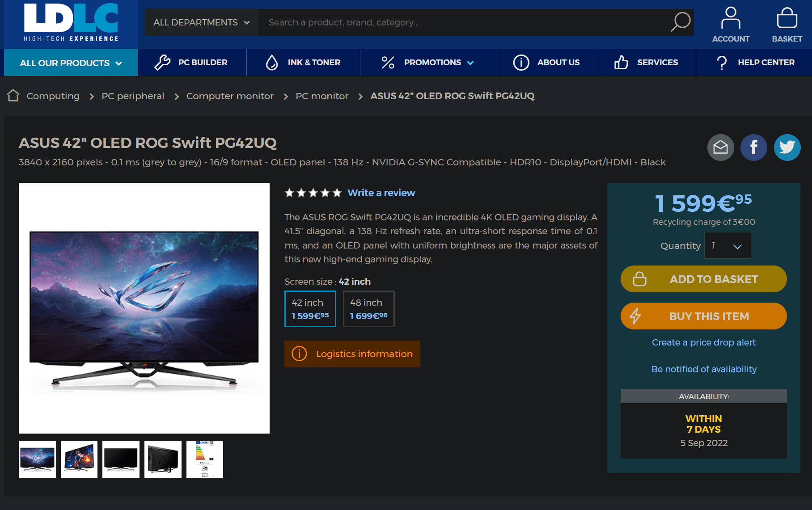Click Logistics information button

tap(352, 354)
